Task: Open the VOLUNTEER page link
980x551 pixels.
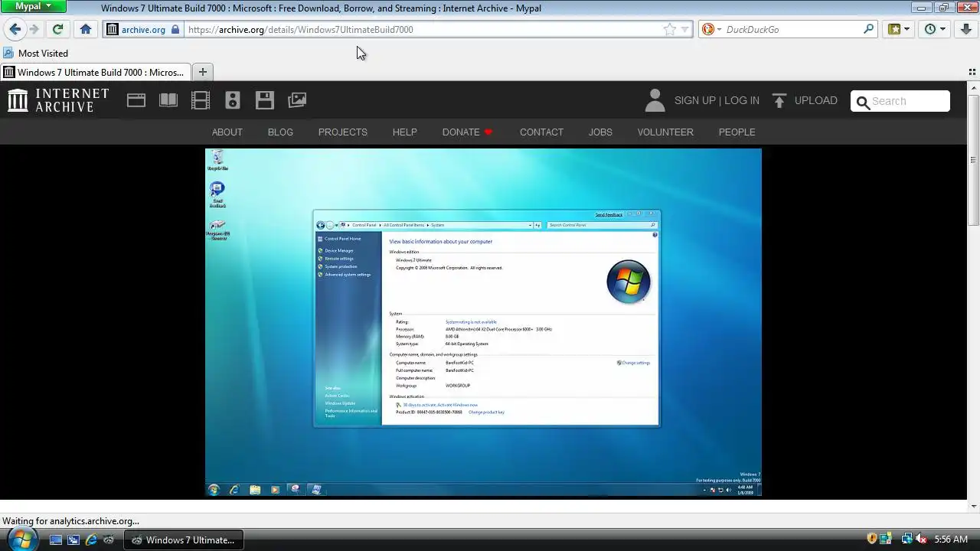Action: coord(665,132)
